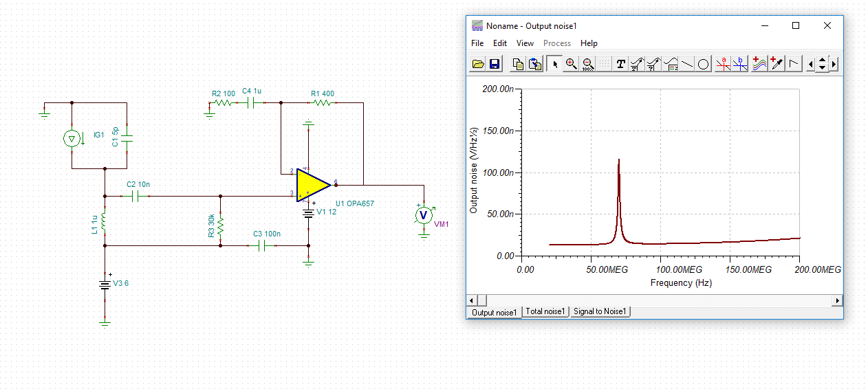Add more curves to diagram

tap(759, 64)
